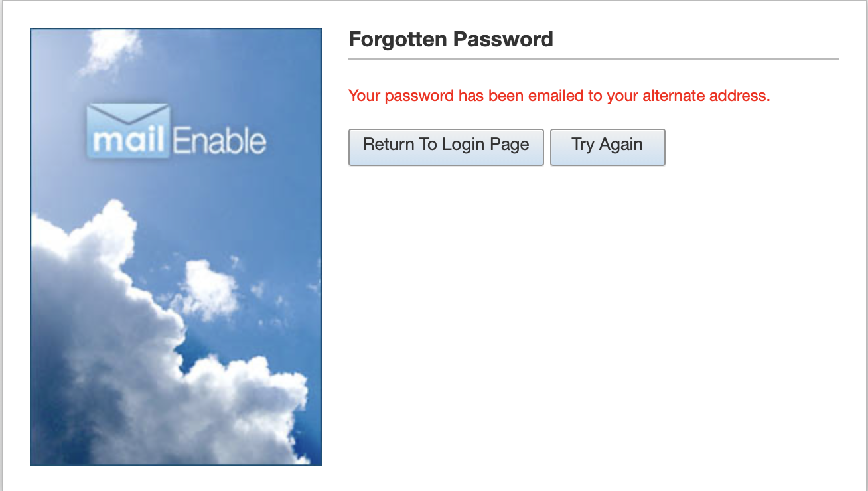Click the divider line under the heading
Viewport: 868px width, 491px height.
pos(593,59)
